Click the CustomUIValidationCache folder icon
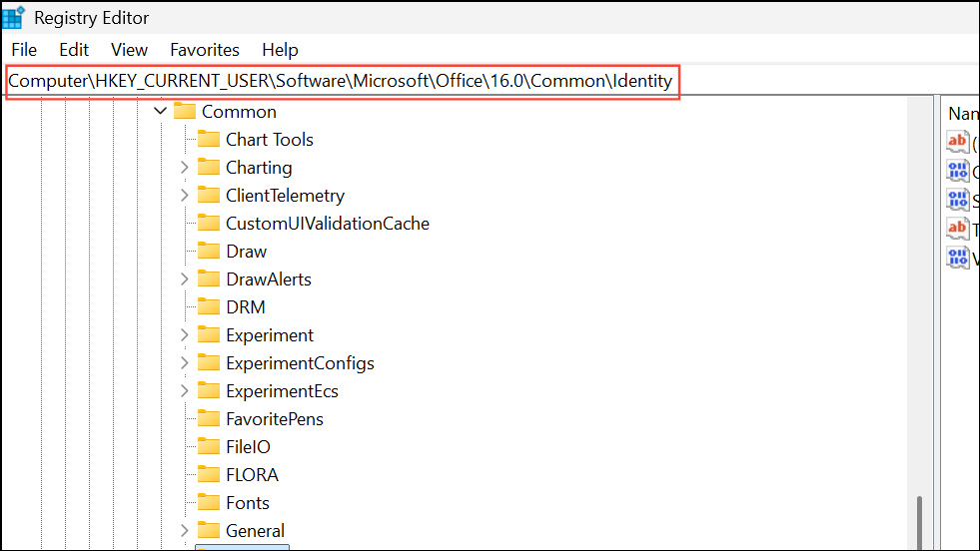The width and height of the screenshot is (980, 551). (x=208, y=224)
